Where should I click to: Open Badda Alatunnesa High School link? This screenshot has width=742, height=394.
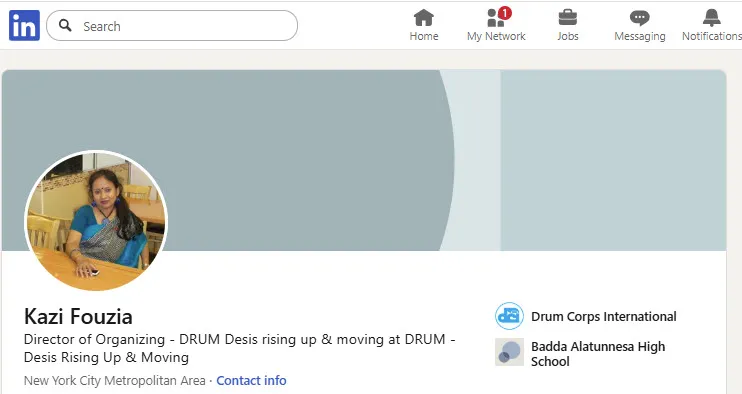(598, 354)
